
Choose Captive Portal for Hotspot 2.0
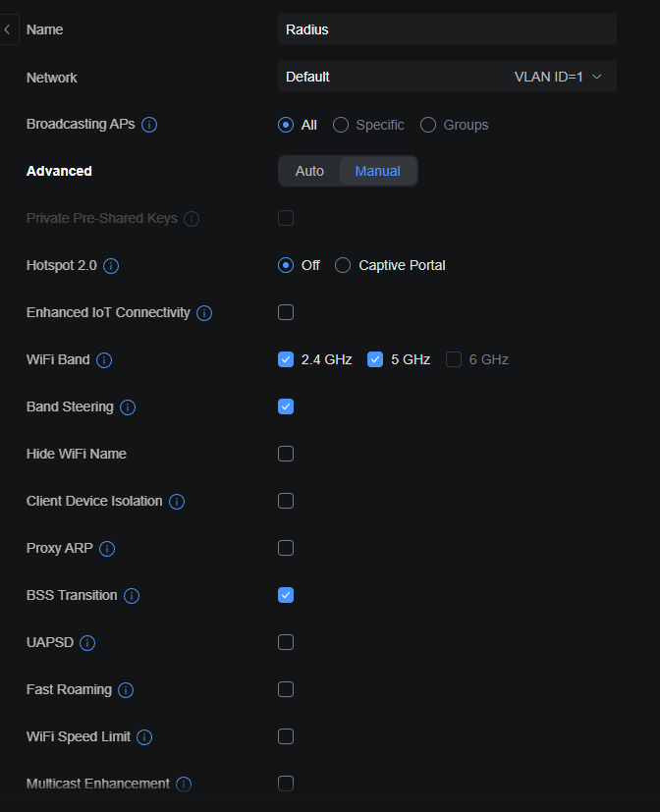[x=343, y=265]
